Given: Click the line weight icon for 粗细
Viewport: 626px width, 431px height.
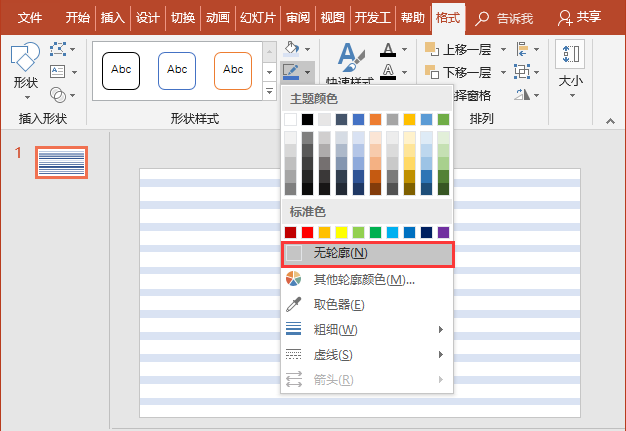Looking at the screenshot, I should (x=293, y=329).
